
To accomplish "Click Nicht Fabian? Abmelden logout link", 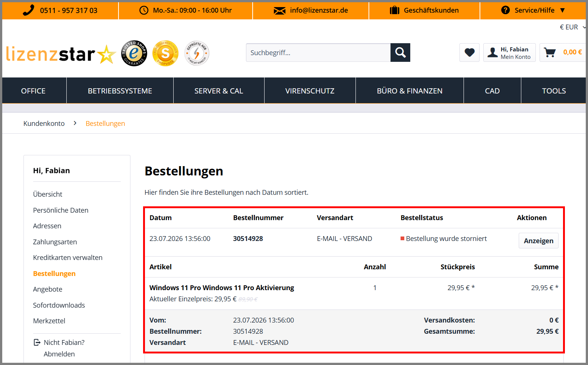I will point(59,348).
